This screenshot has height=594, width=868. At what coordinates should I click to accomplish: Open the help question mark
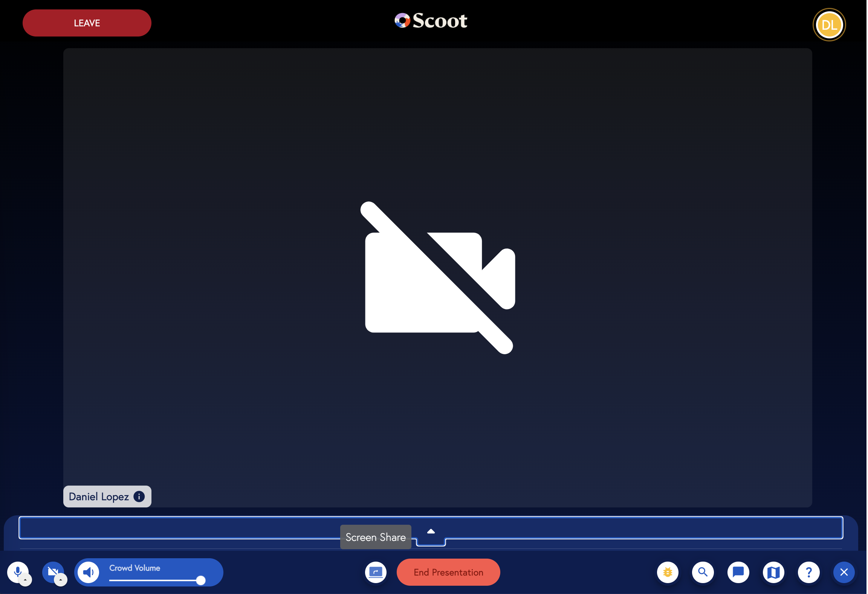pyautogui.click(x=808, y=572)
